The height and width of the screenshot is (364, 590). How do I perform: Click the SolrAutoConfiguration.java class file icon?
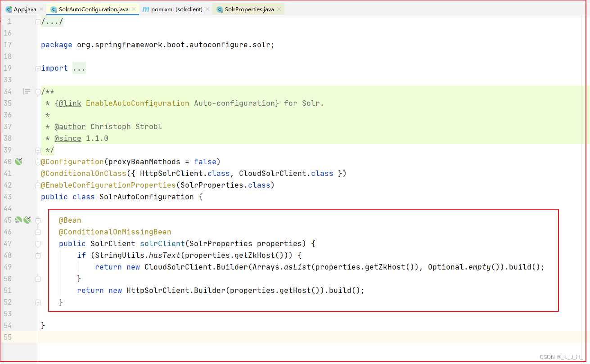click(x=54, y=9)
